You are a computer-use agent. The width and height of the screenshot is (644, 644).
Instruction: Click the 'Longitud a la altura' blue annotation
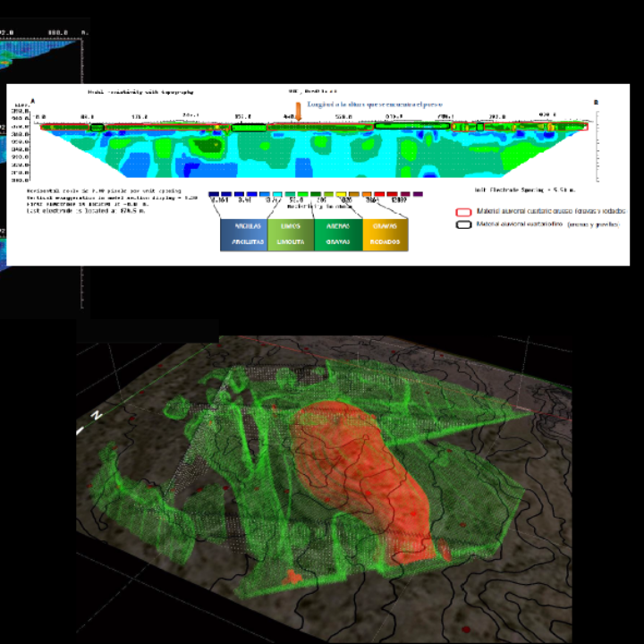(374, 105)
